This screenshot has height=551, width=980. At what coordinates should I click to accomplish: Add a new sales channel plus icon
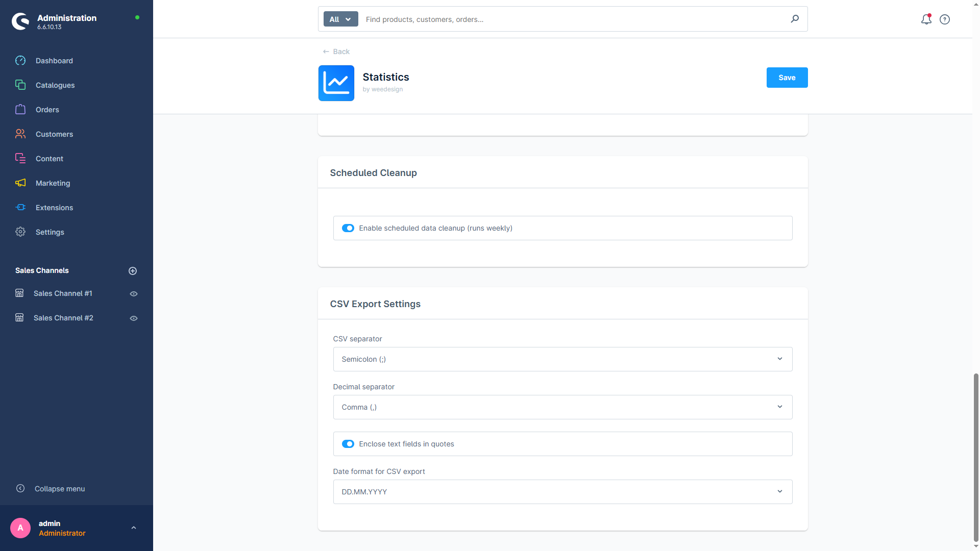pos(133,271)
